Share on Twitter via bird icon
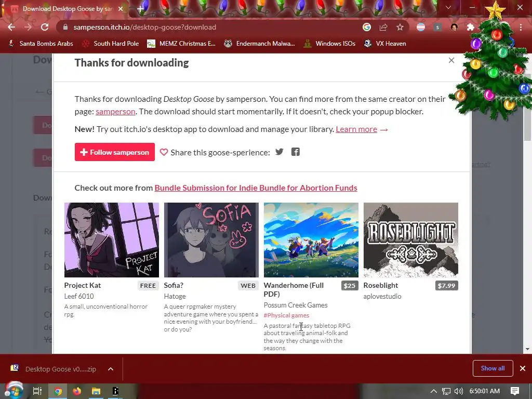 click(279, 152)
